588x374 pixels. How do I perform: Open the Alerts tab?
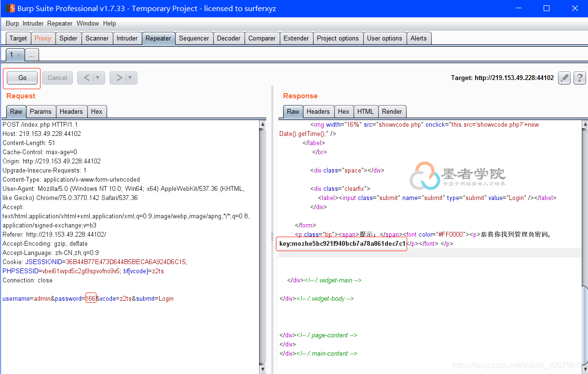[419, 39]
